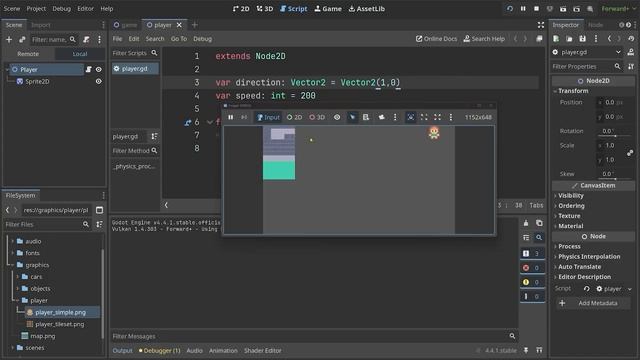Toggle 3D selection mode in game toolbar
The width and height of the screenshot is (640, 360).
[317, 118]
